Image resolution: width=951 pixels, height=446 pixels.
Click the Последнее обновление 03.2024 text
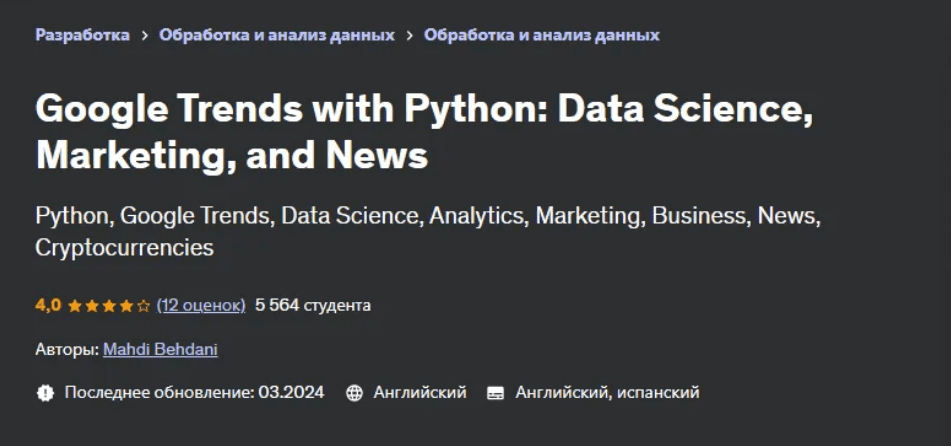[194, 393]
